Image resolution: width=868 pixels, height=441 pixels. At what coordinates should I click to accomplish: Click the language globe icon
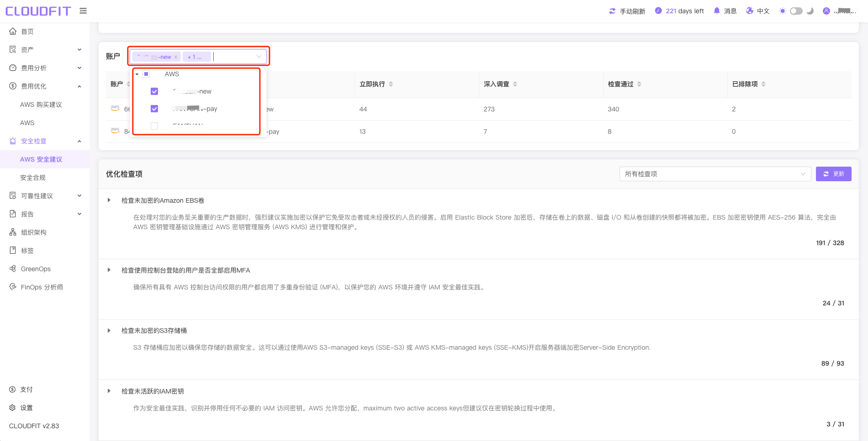749,11
